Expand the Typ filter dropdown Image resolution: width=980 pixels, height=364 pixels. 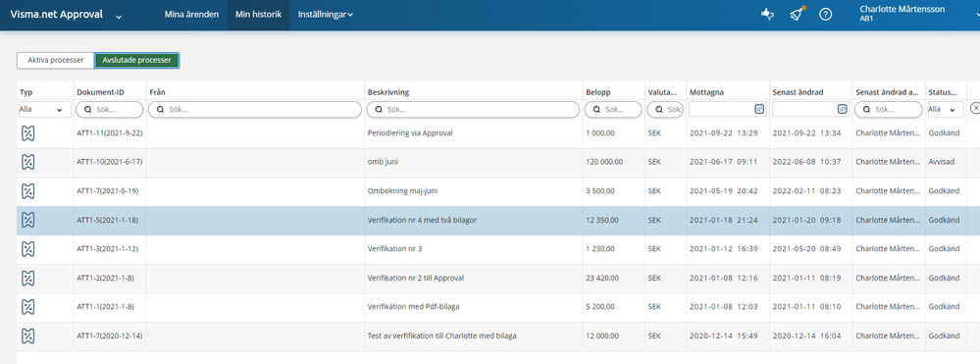45,110
